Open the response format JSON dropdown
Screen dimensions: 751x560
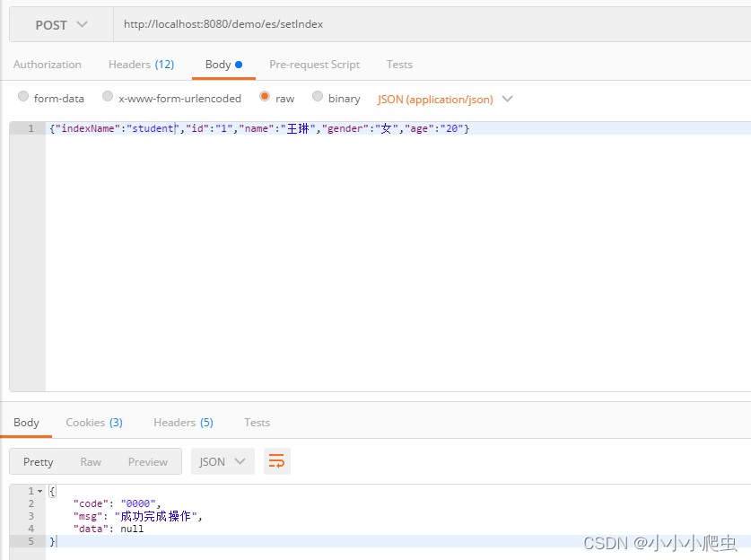(x=223, y=461)
